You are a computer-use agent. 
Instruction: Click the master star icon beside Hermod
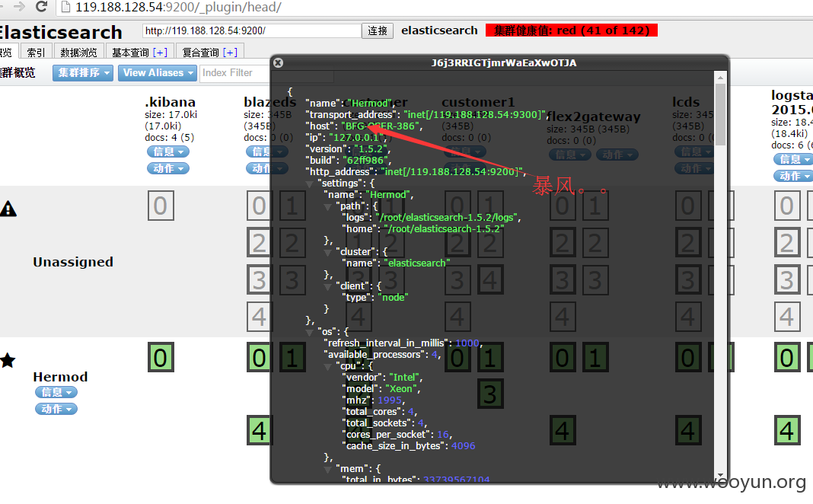coord(8,360)
